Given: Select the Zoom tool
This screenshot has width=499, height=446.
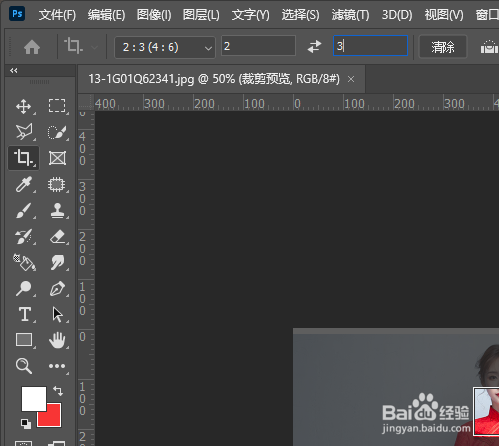Looking at the screenshot, I should pyautogui.click(x=24, y=366).
